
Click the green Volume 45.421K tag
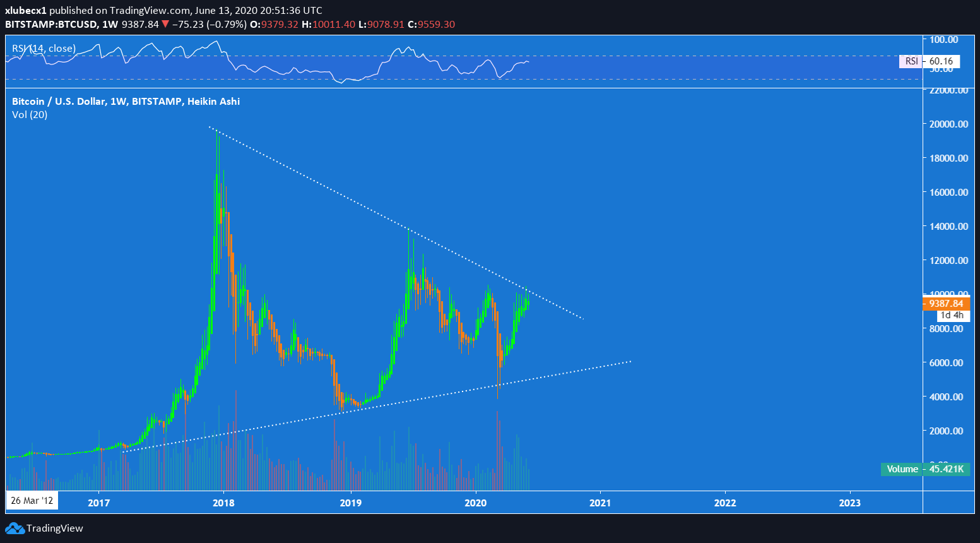pyautogui.click(x=925, y=469)
